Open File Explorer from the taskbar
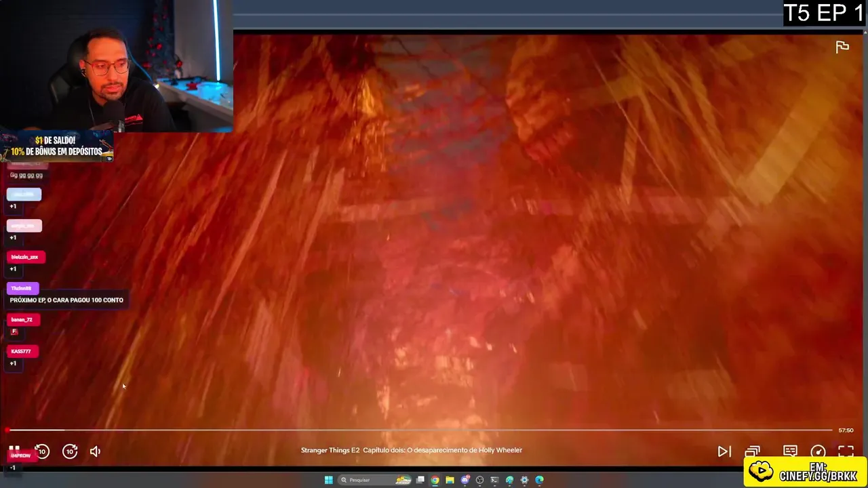The image size is (868, 488). coord(450,480)
